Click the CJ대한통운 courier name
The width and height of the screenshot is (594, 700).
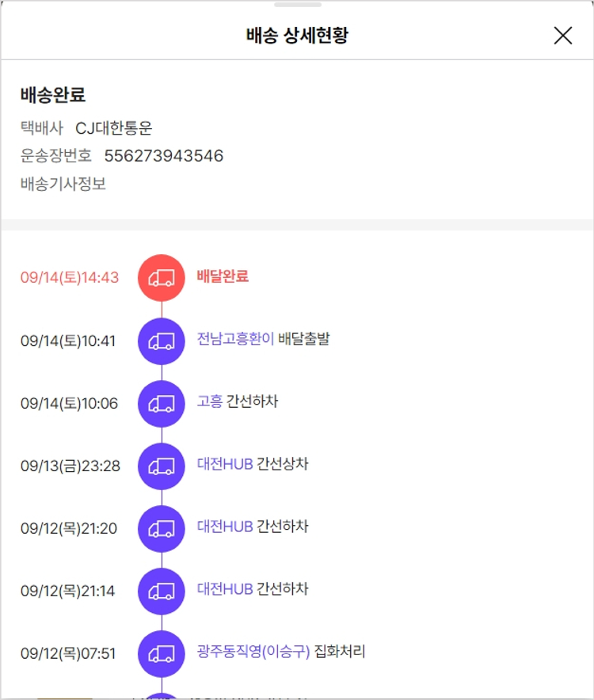click(114, 128)
